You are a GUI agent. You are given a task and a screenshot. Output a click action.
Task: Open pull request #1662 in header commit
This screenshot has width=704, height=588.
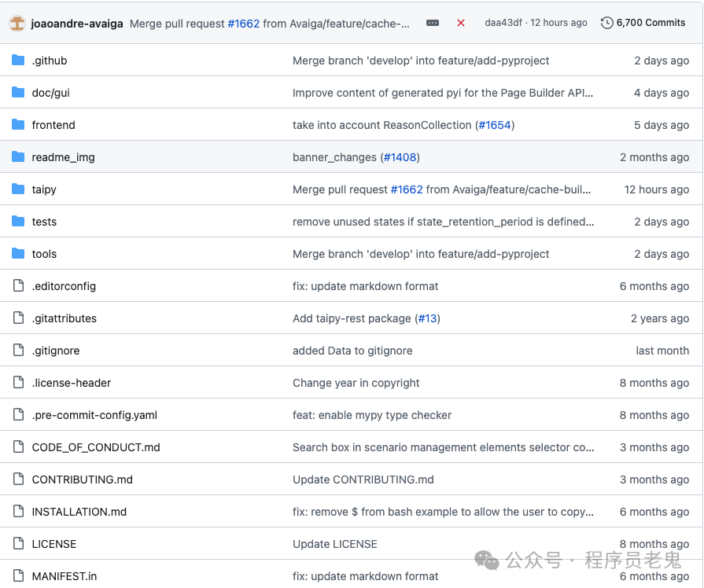pos(243,24)
